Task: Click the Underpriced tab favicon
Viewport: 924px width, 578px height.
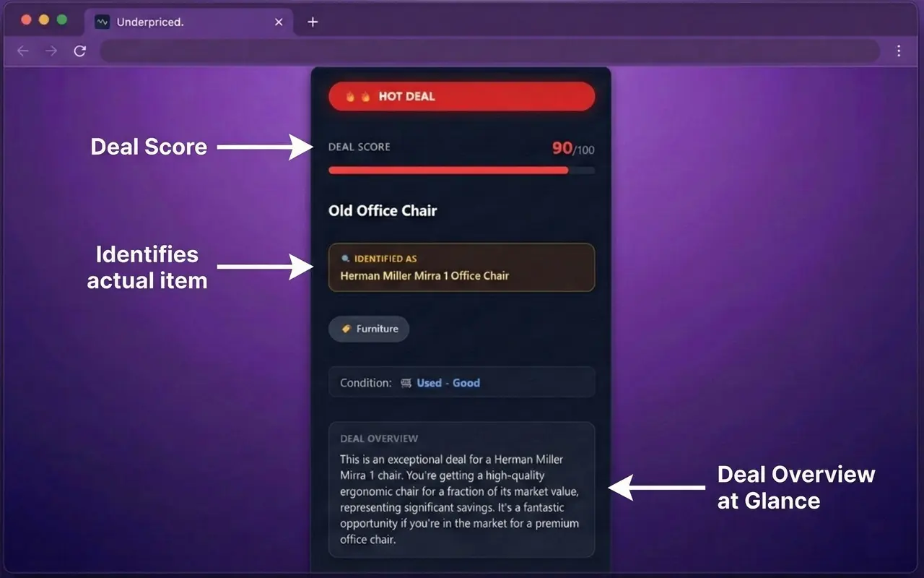Action: click(x=102, y=22)
